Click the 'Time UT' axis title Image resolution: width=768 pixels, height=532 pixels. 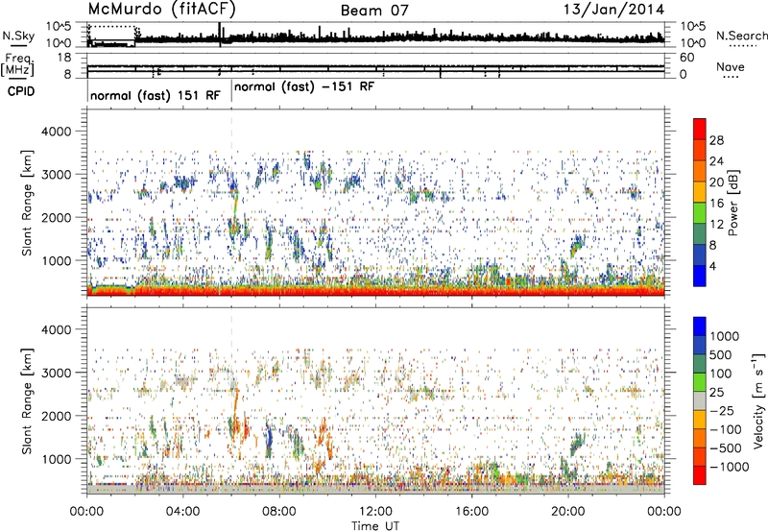375,526
